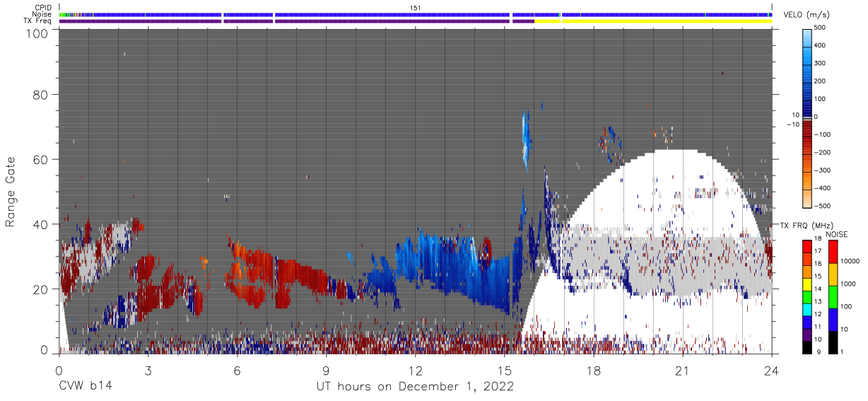Click hour 15 on UT axis
868x401 pixels.
pyautogui.click(x=504, y=370)
